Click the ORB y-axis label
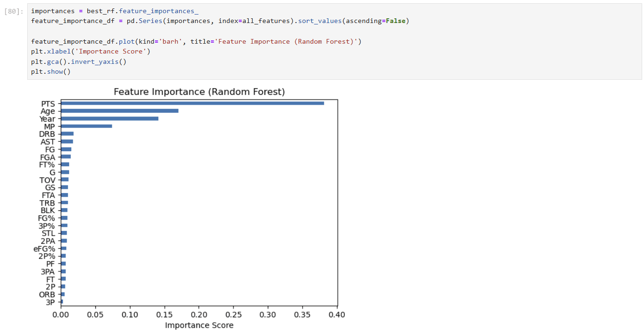Viewport: 644px width, 331px height. click(x=47, y=295)
